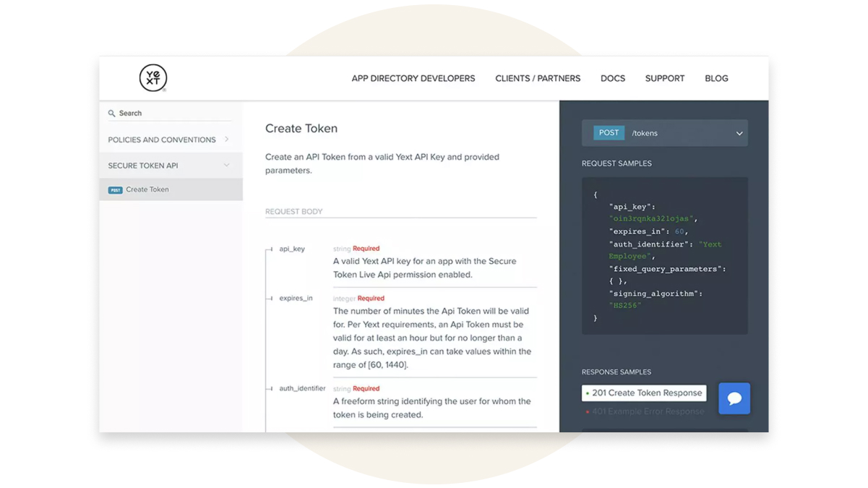This screenshot has height=488, width=868.
Task: Select Policies and Conventions sidebar section
Action: coord(171,140)
